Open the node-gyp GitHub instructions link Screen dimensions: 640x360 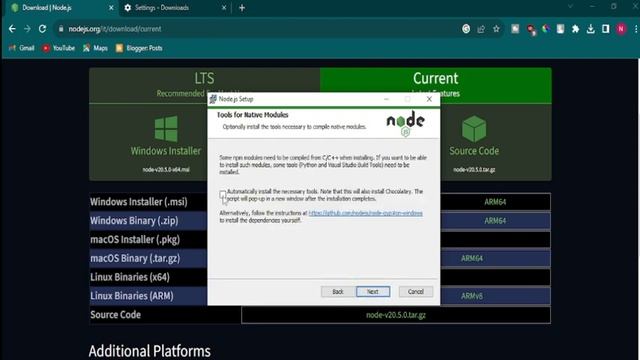(x=365, y=213)
